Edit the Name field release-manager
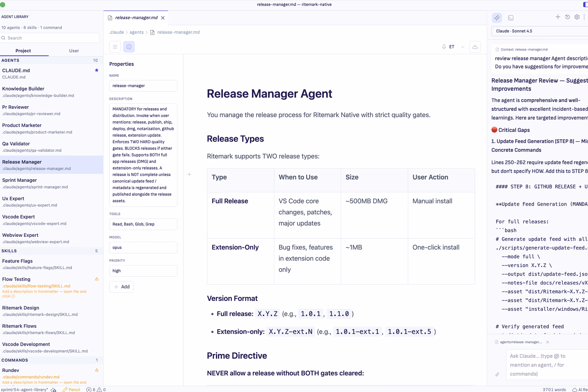The height and width of the screenshot is (392, 588). pyautogui.click(x=143, y=86)
